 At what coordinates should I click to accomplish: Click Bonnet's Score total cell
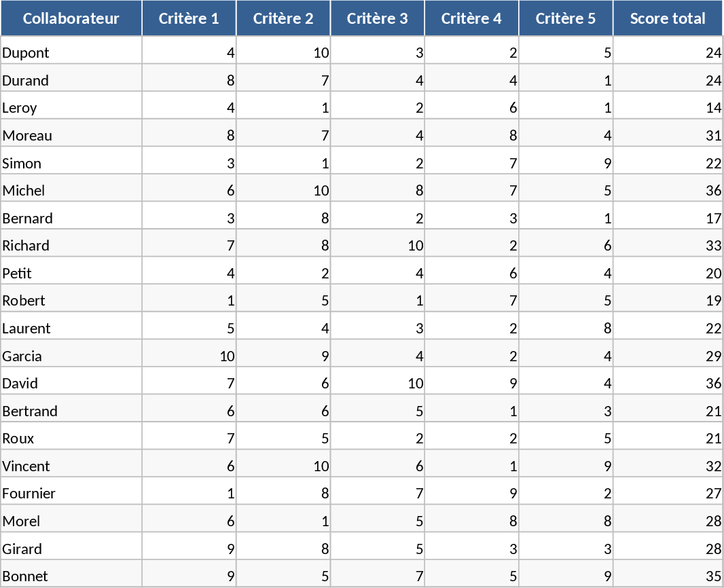coord(668,576)
